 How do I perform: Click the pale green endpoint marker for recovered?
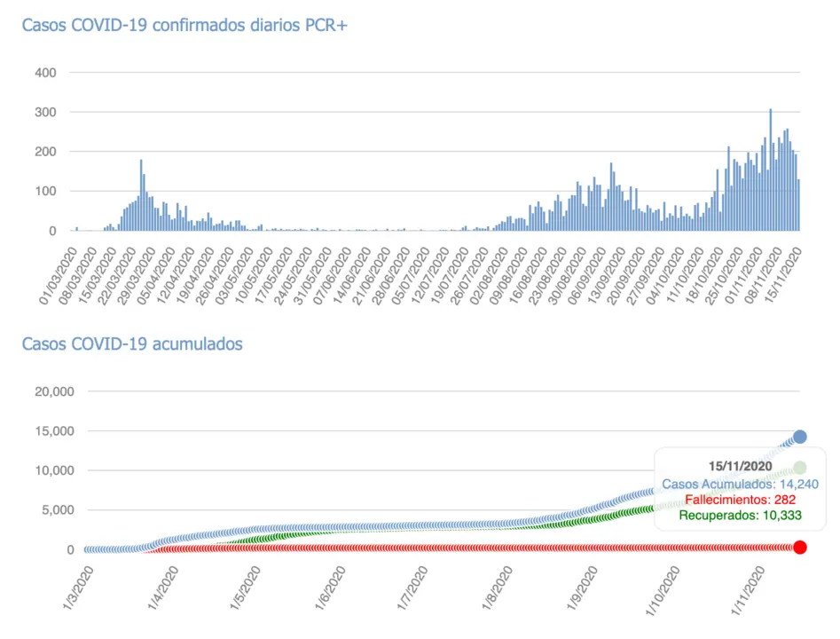coord(799,468)
